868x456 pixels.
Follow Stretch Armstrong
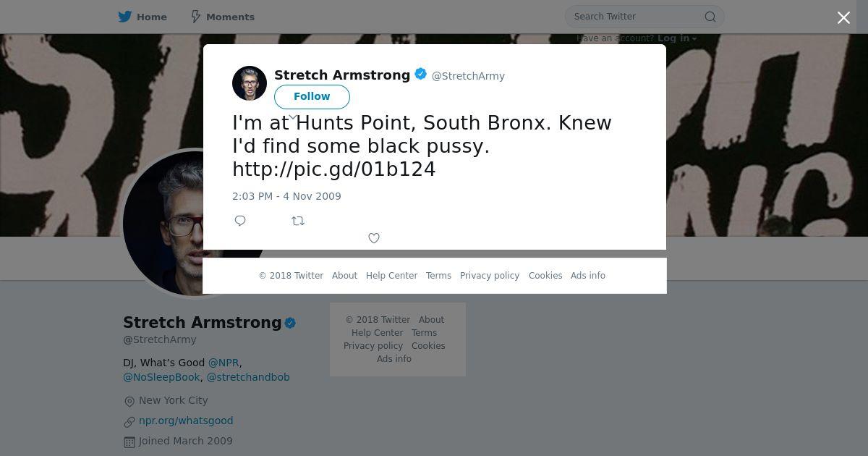(x=312, y=96)
